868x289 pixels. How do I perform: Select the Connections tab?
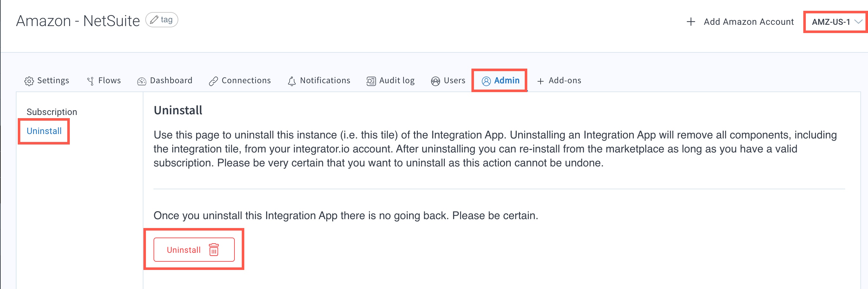(240, 81)
